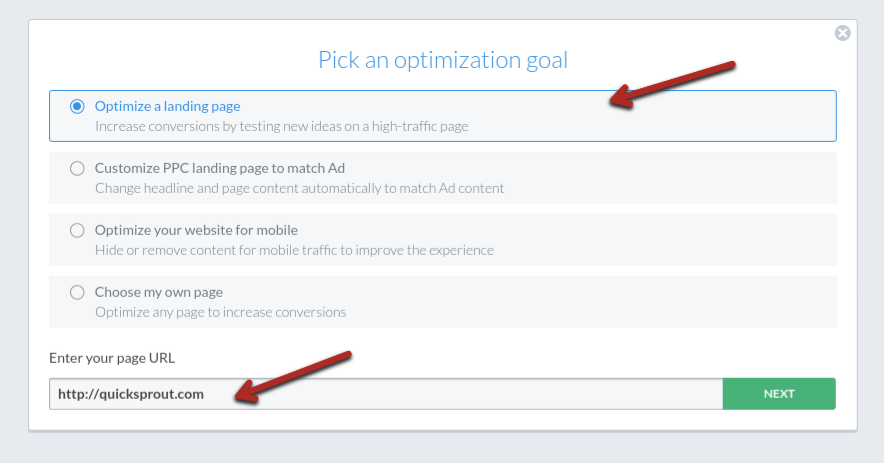Viewport: 884px width, 463px height.
Task: Select the Optimize a landing page radio button
Action: tap(77, 106)
